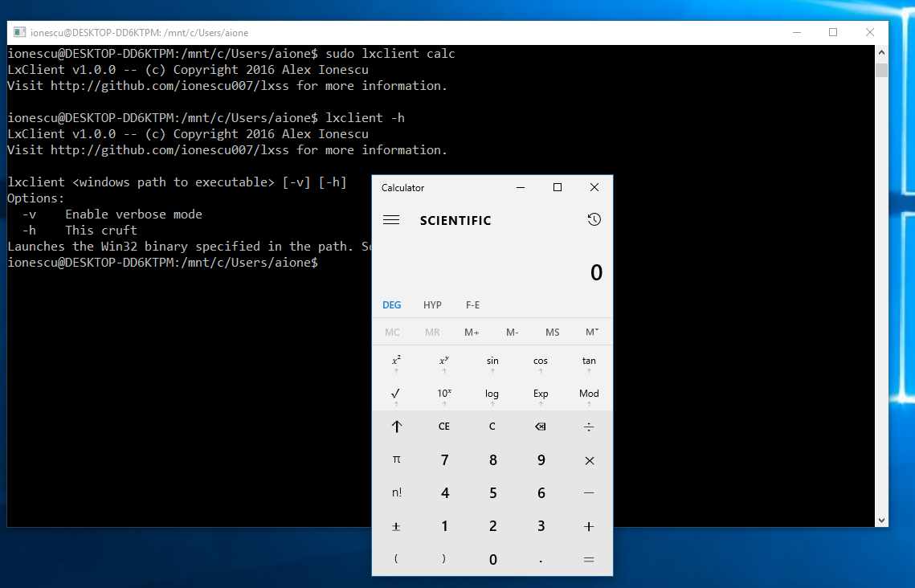Click the open parenthesis key
This screenshot has width=915, height=588.
(396, 559)
